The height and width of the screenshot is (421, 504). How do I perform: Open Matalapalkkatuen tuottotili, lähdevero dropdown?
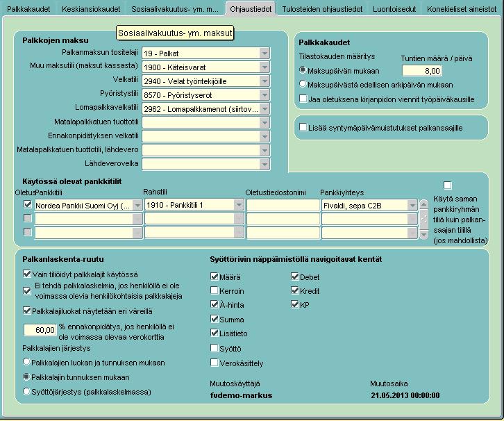click(x=264, y=150)
